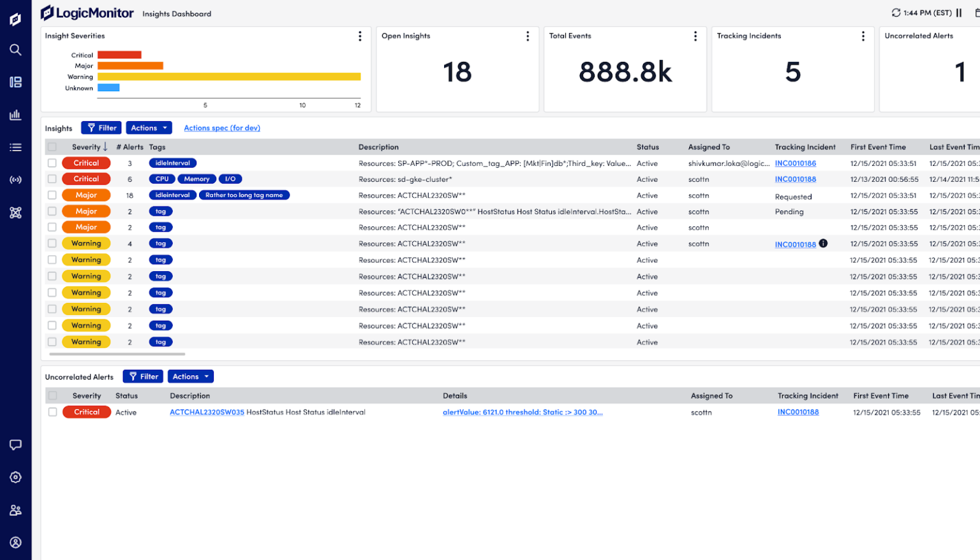Open the settings gear in the sidebar
This screenshot has height=560, width=980.
pos(15,476)
